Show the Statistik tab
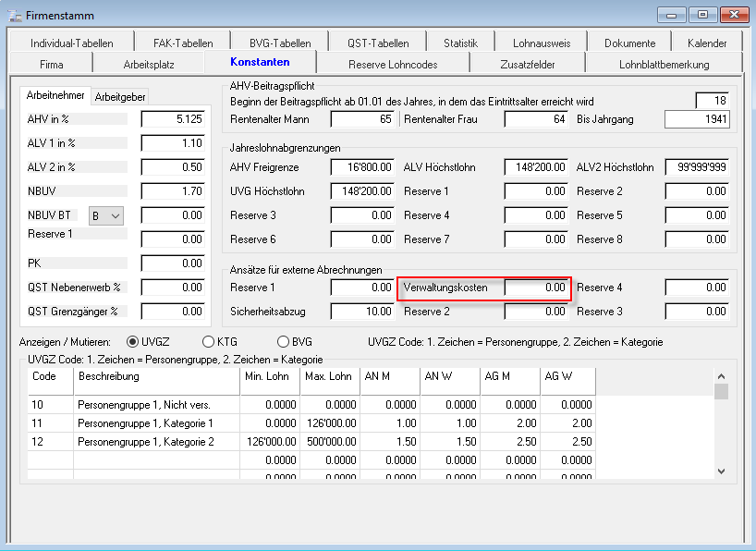Image resolution: width=756 pixels, height=551 pixels. click(461, 43)
